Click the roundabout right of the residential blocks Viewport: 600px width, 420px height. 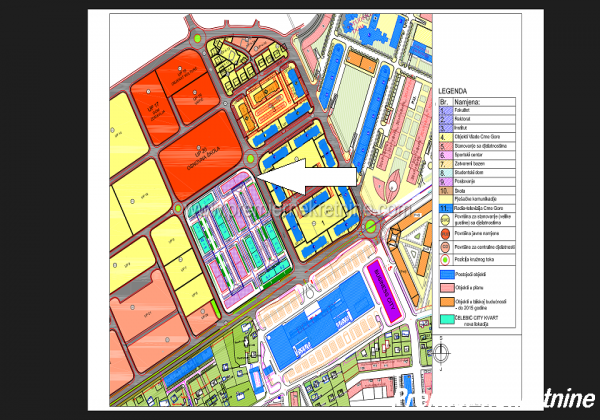370,227
